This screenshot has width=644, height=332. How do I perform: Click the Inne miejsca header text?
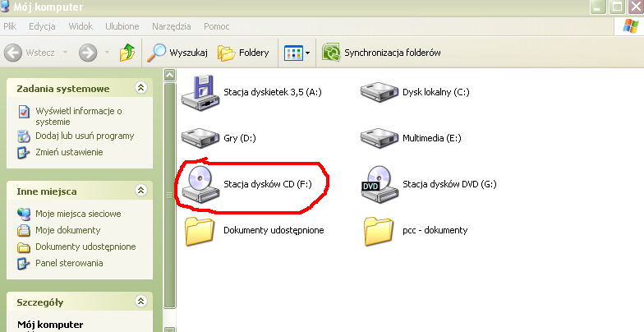(47, 191)
